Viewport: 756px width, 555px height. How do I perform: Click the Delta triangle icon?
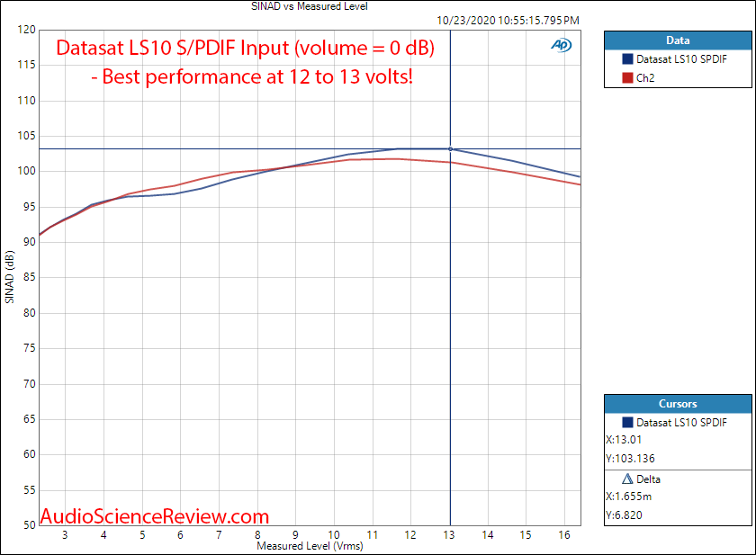point(627,479)
